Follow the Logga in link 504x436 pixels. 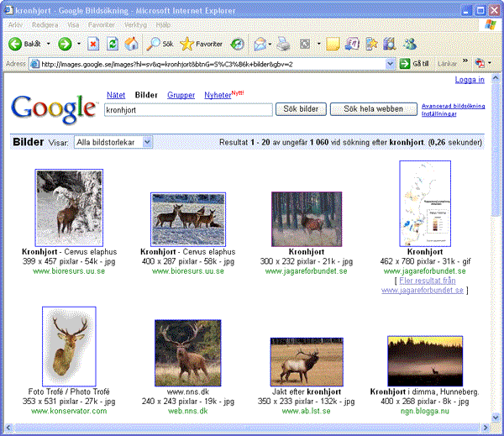[469, 80]
